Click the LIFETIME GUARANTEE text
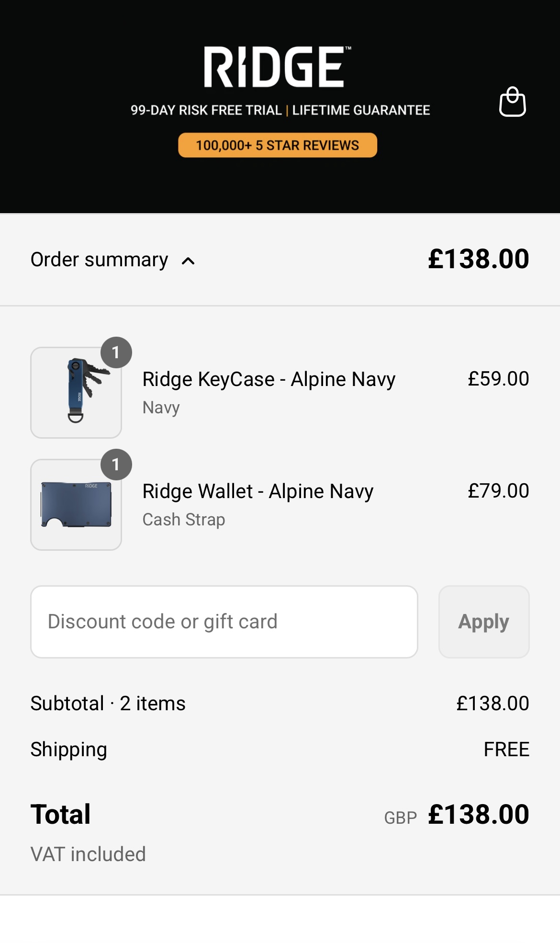The image size is (560, 943). pos(361,110)
